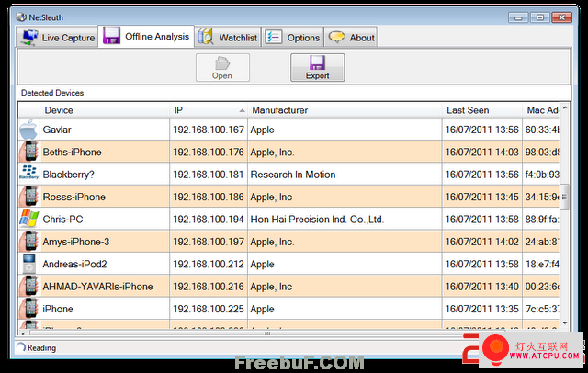Click the vertical scrollbar up arrow
The image size is (588, 373).
click(565, 108)
